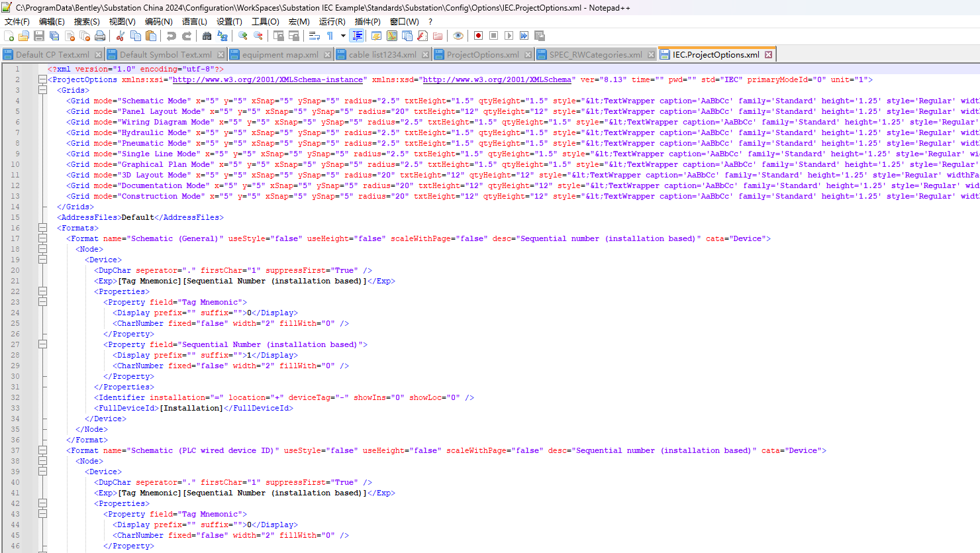Viewport: 980px width, 553px height.
Task: Collapse the ProjectOptions node on line 2
Action: click(42, 79)
